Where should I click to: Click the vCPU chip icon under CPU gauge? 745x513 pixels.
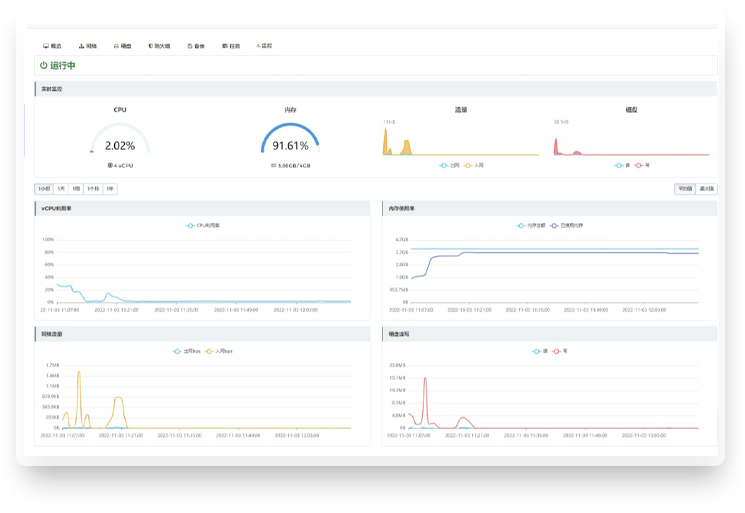[x=110, y=165]
